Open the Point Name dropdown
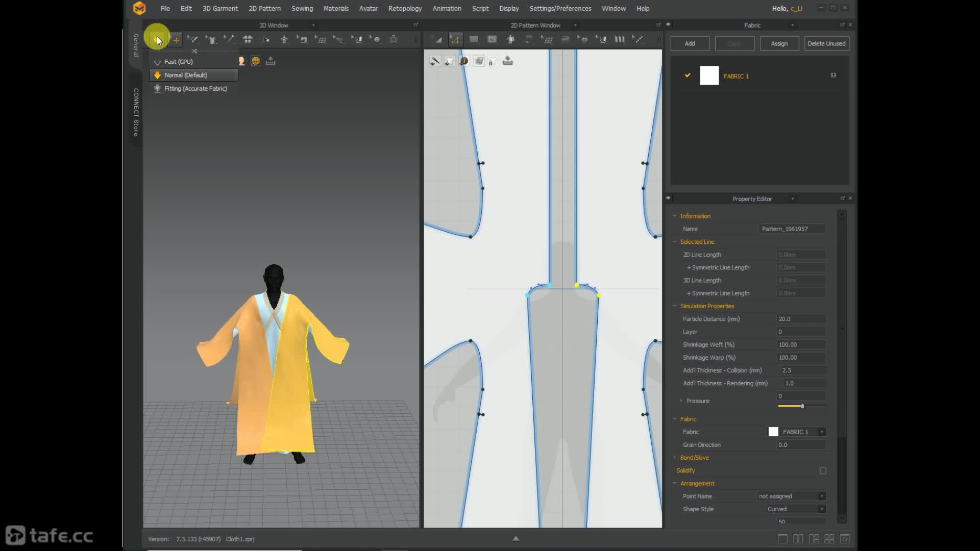 [791, 496]
